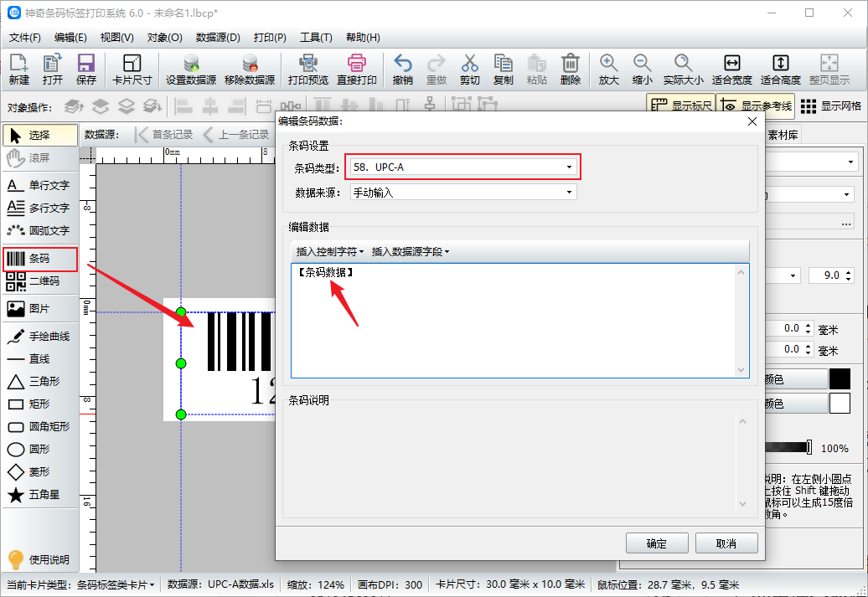Close the 编辑条码数据 dialog
Viewport: 868px width, 597px height.
tap(752, 121)
